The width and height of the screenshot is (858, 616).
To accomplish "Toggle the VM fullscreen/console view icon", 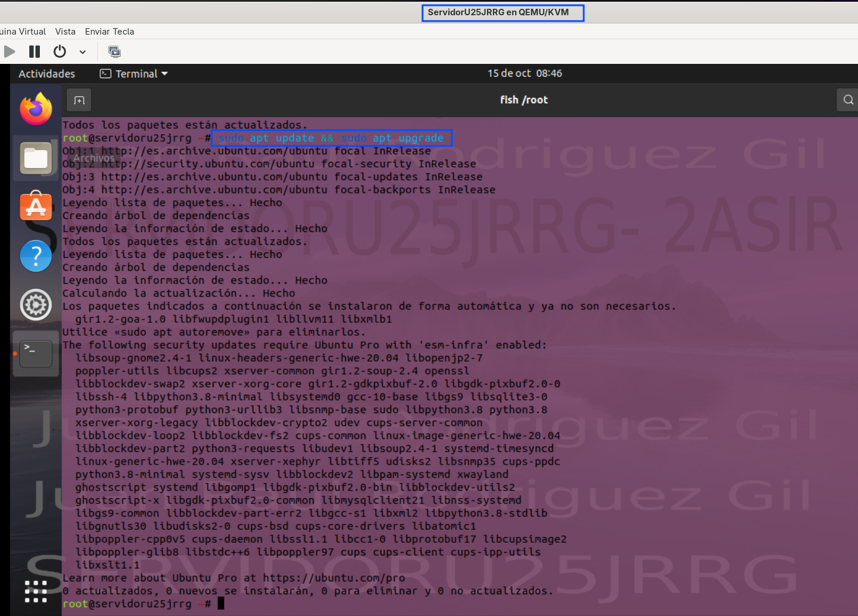I will click(x=114, y=52).
